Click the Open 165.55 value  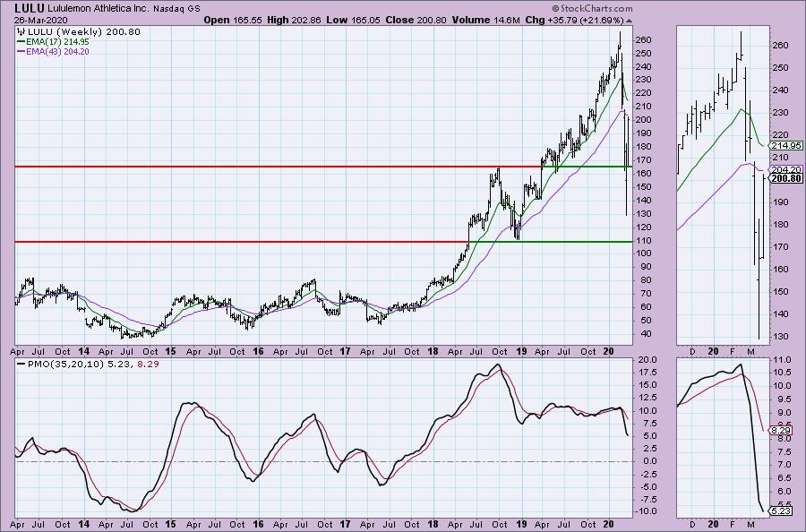(233, 20)
